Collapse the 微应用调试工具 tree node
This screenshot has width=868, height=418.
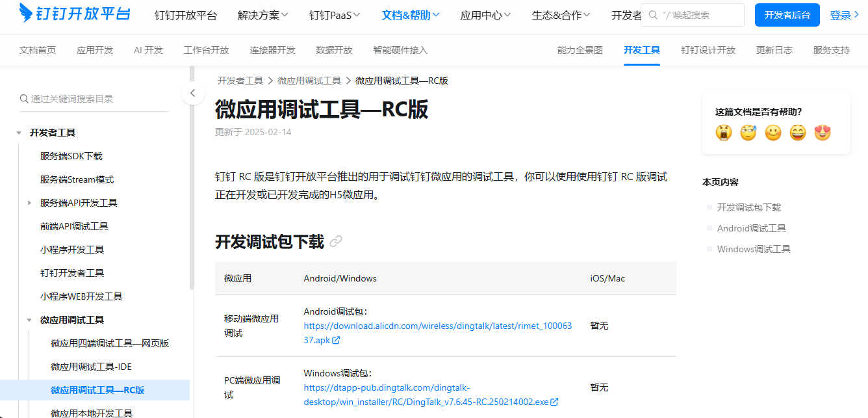pos(29,320)
